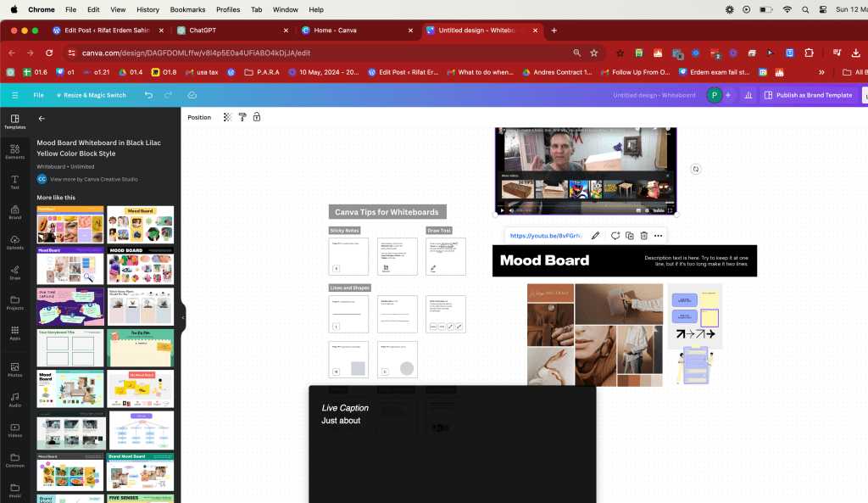Screen dimensions: 868x503
Task: Open the video settings gear icon
Action: tap(647, 210)
